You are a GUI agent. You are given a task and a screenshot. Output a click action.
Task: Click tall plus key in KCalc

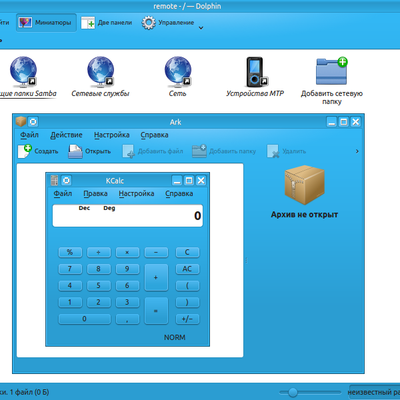[156, 277]
